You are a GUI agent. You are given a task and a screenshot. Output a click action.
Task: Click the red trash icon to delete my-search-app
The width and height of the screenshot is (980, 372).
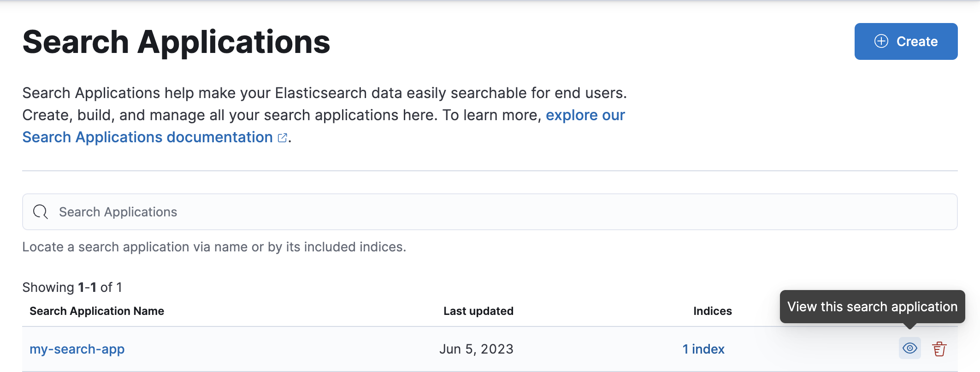click(939, 349)
